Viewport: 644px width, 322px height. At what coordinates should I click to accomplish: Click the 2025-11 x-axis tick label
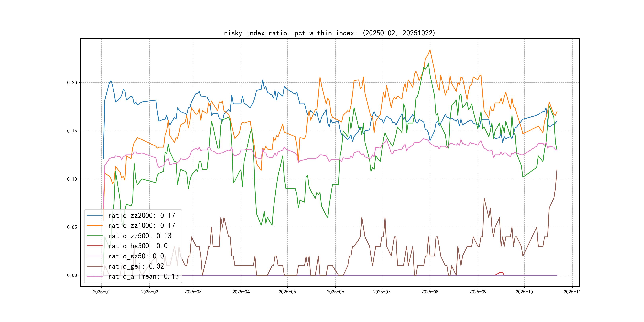572,292
